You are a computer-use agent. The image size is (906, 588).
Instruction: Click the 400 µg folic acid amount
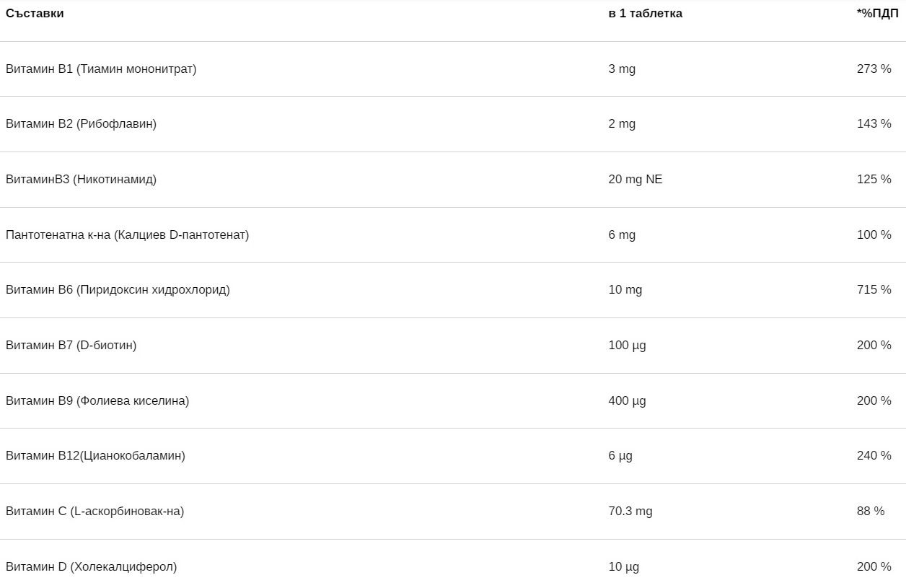click(x=627, y=400)
